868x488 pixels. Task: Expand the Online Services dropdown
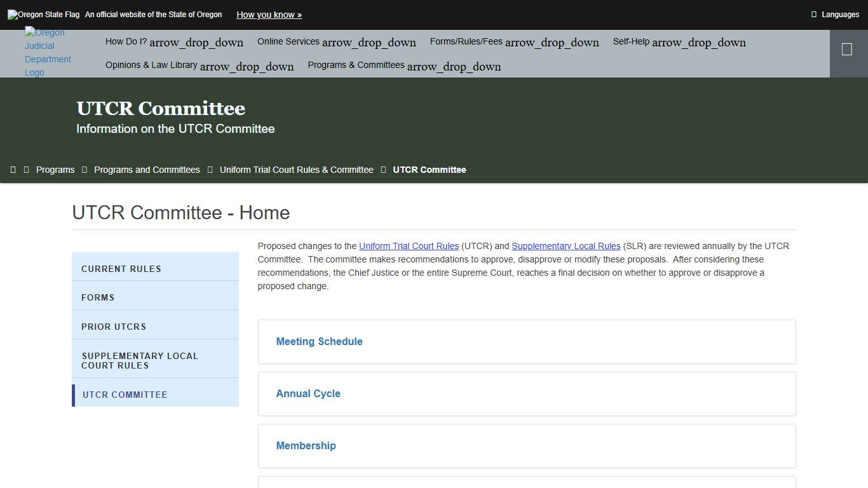pos(336,42)
